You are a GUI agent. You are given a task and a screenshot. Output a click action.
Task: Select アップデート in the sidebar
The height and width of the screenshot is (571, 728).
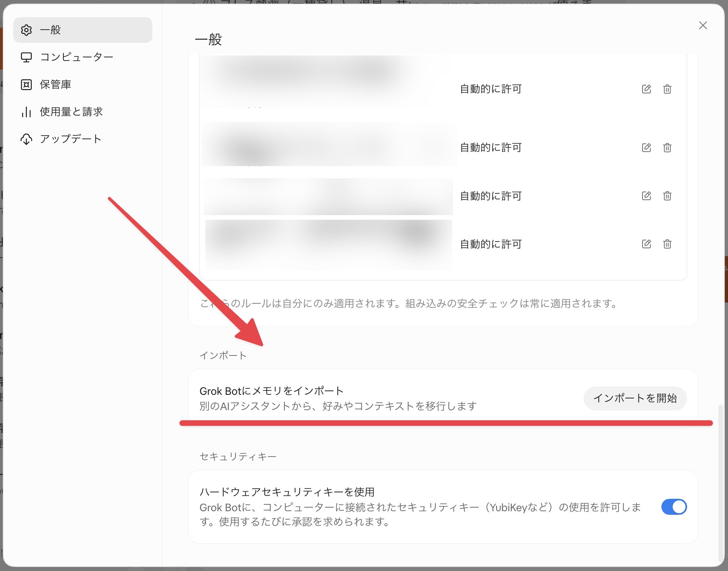coord(83,139)
